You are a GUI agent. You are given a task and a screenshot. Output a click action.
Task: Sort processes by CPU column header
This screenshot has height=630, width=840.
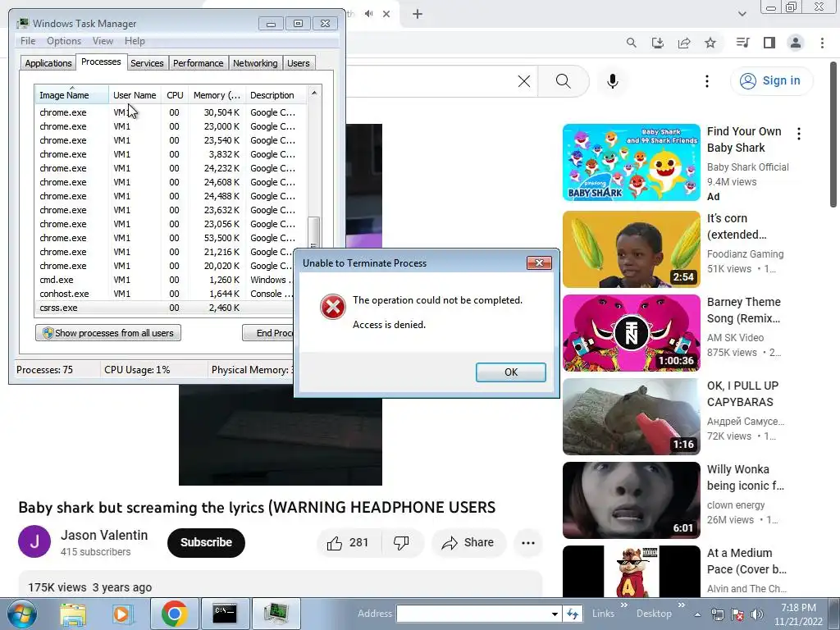175,95
